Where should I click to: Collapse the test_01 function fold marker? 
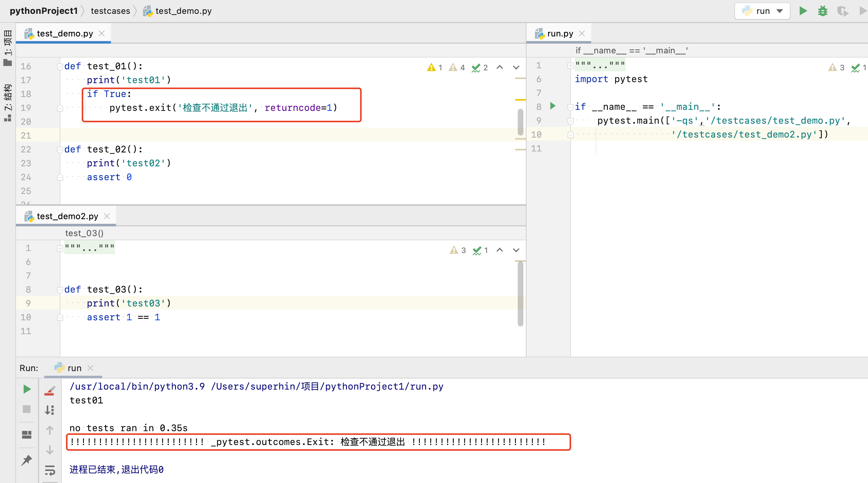pos(60,66)
